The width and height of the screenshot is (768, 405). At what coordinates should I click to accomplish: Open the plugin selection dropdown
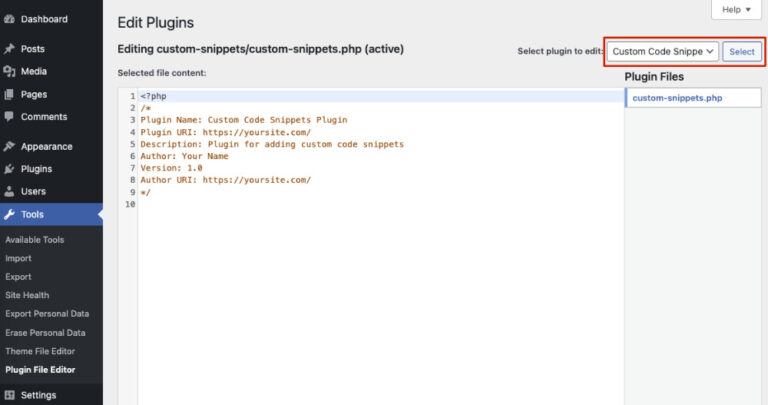click(x=664, y=51)
